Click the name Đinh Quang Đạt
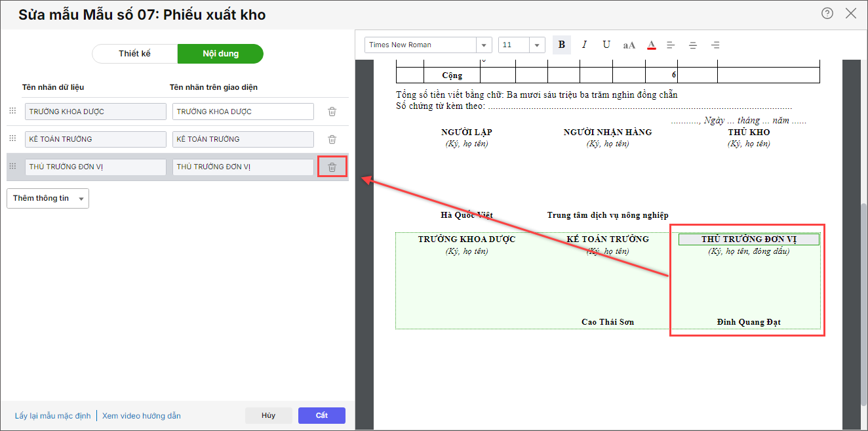This screenshot has height=431, width=868. (x=749, y=322)
